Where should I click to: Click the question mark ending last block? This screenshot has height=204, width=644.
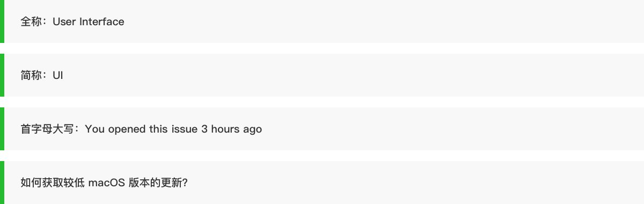(x=185, y=183)
